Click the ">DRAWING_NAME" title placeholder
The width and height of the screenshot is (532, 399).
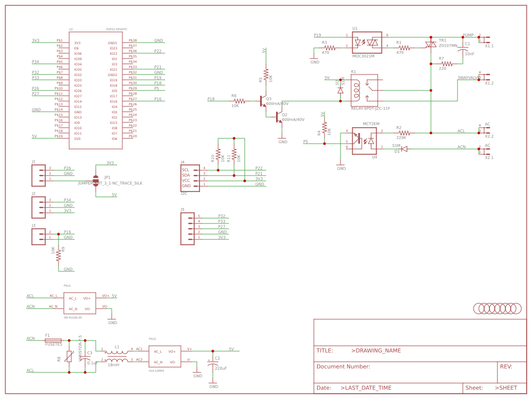(x=376, y=351)
